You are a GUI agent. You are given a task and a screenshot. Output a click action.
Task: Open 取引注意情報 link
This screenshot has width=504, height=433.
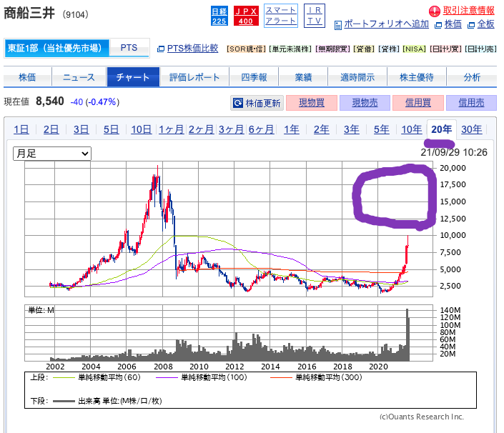pyautogui.click(x=468, y=11)
